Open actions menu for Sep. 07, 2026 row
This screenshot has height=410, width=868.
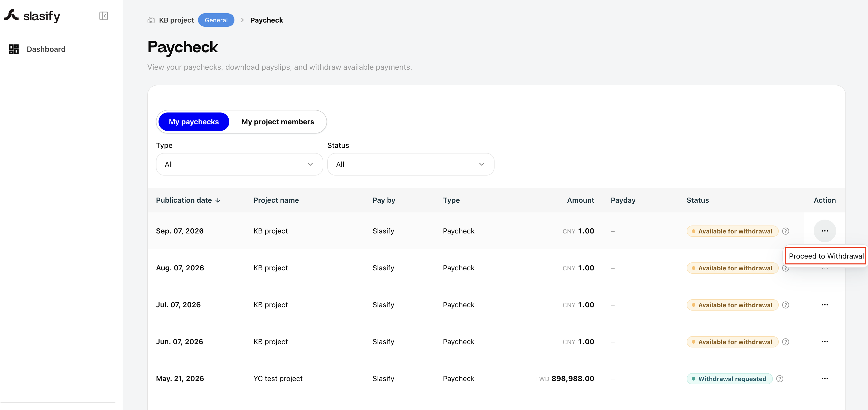click(825, 231)
